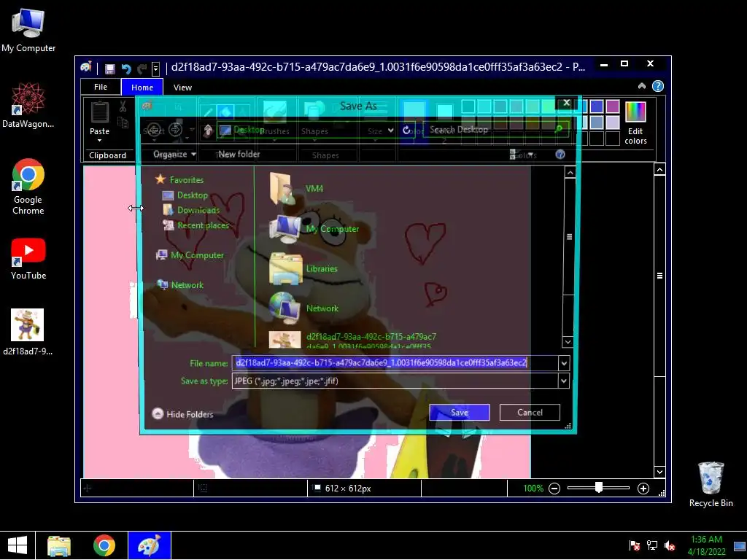The height and width of the screenshot is (560, 747).
Task: Select My Computer in the file list
Action: pos(314,228)
